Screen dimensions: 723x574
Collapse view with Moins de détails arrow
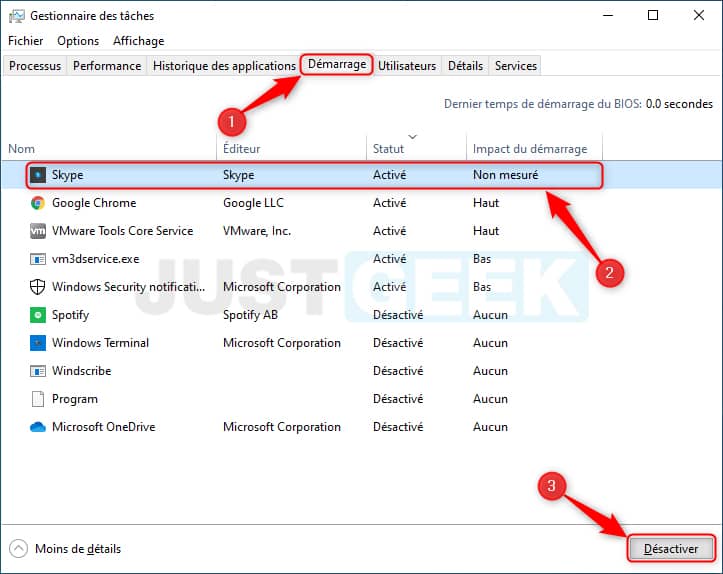(18, 549)
